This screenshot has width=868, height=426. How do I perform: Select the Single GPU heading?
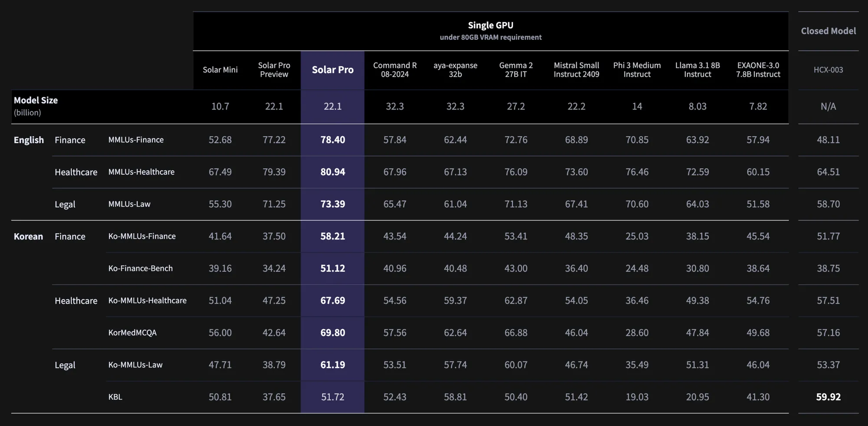(490, 25)
